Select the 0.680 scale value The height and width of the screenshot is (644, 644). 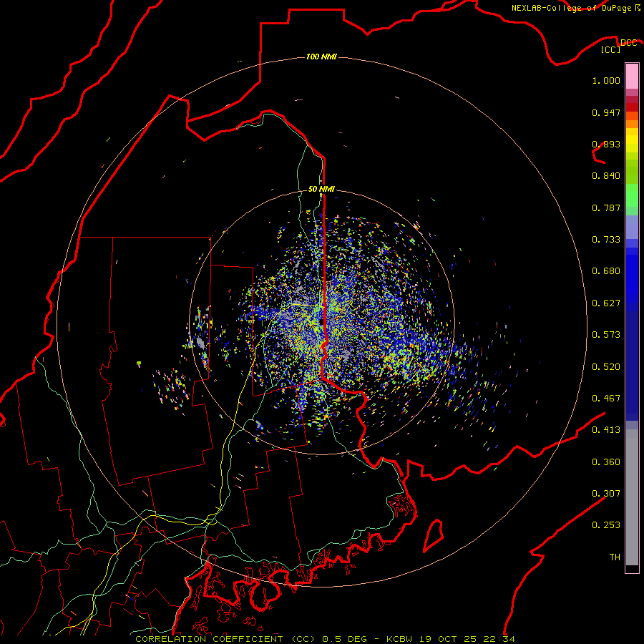(606, 271)
